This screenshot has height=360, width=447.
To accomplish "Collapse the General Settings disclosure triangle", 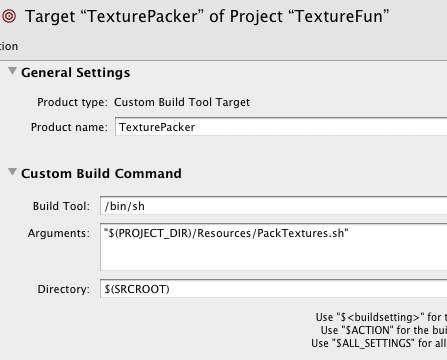I will pos(12,71).
